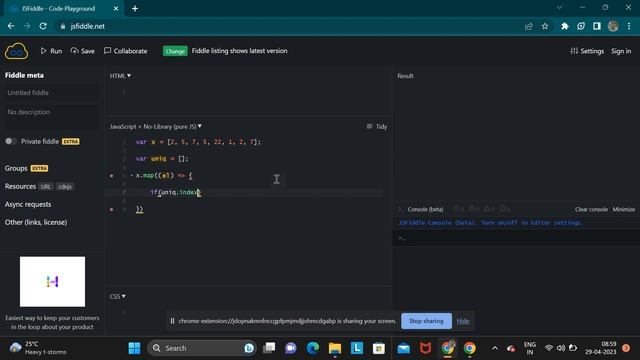Click the console input prompt
640x360 pixels.
coord(516,238)
